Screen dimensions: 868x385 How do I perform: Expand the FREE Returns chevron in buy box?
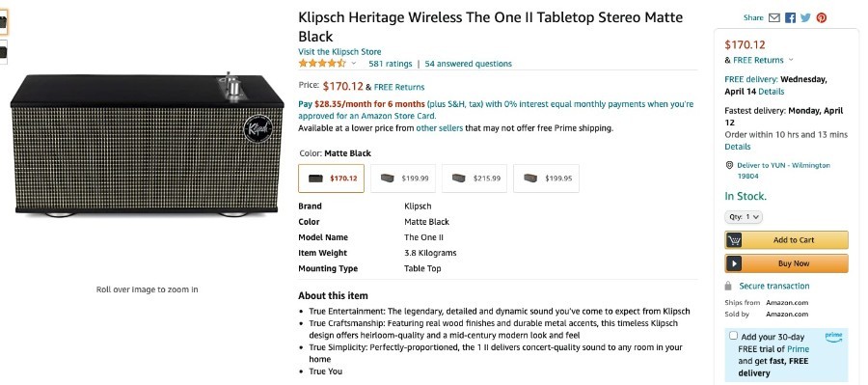click(791, 60)
